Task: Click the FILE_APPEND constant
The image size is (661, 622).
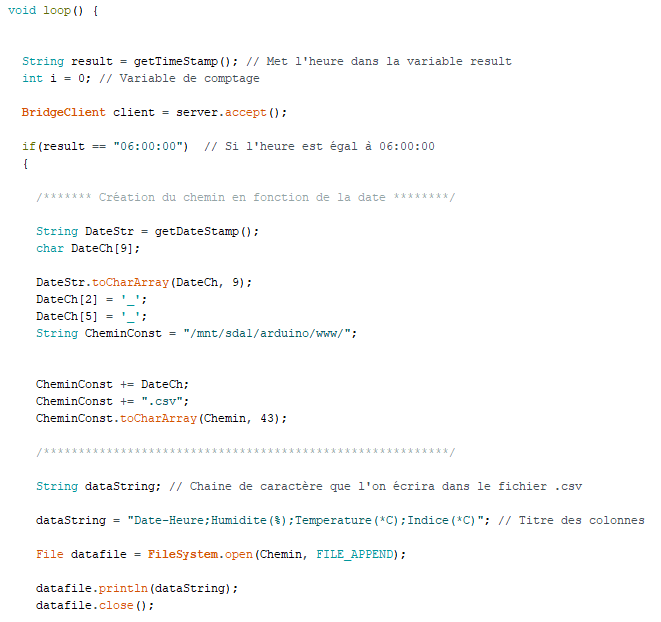Action: [x=356, y=554]
